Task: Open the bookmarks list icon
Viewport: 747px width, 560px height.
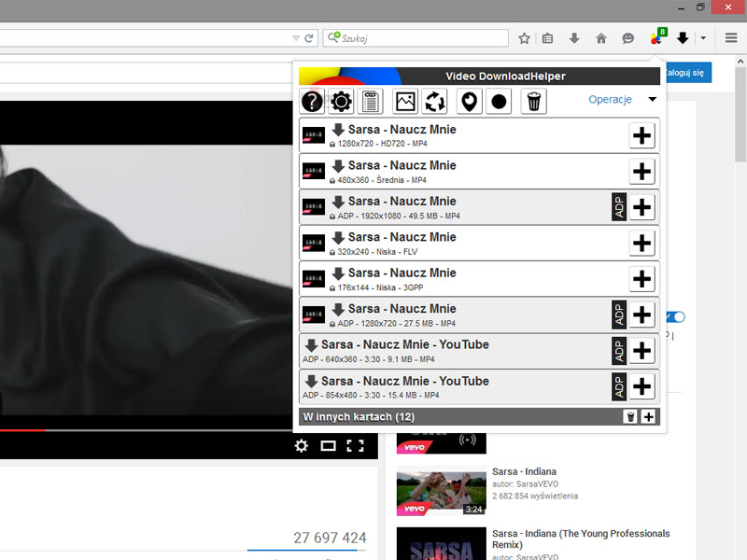Action: (547, 38)
